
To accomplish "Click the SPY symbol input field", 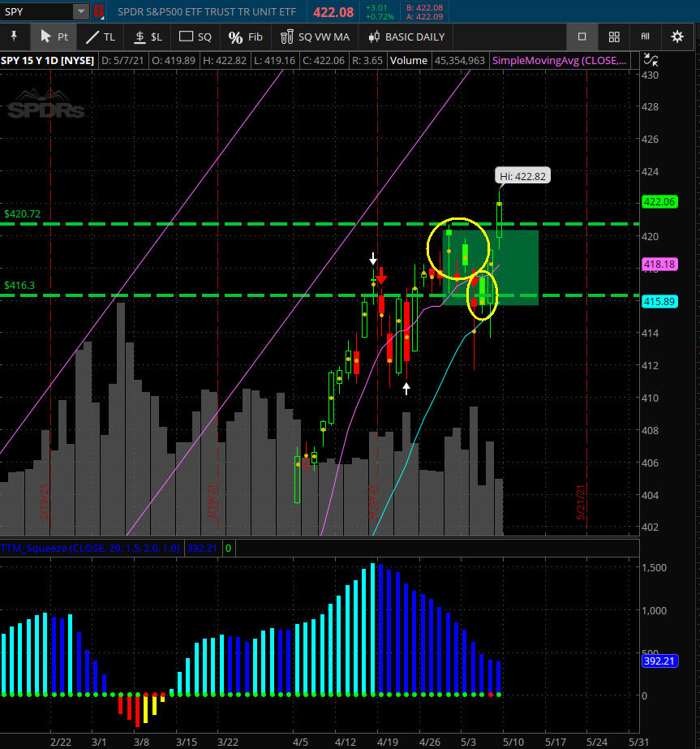I will click(37, 12).
